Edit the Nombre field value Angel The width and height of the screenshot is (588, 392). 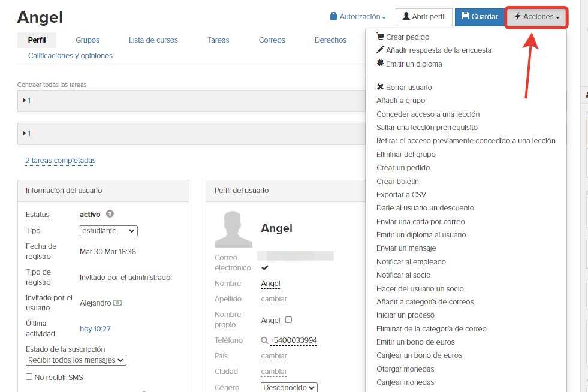click(x=270, y=284)
